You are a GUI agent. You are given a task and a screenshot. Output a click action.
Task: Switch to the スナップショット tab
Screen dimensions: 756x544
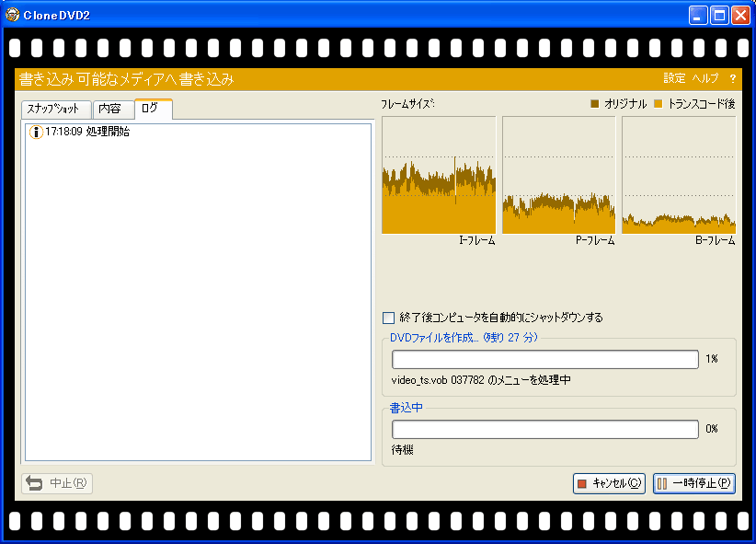56,110
